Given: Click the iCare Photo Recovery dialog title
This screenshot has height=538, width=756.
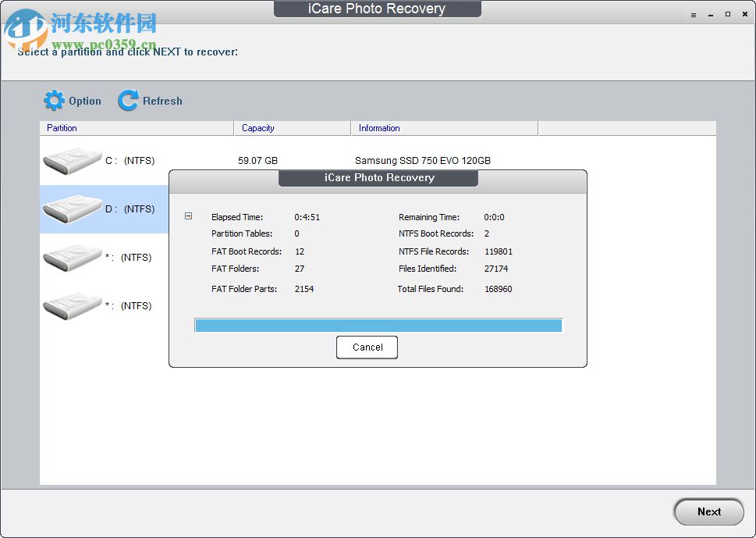Looking at the screenshot, I should tap(378, 178).
